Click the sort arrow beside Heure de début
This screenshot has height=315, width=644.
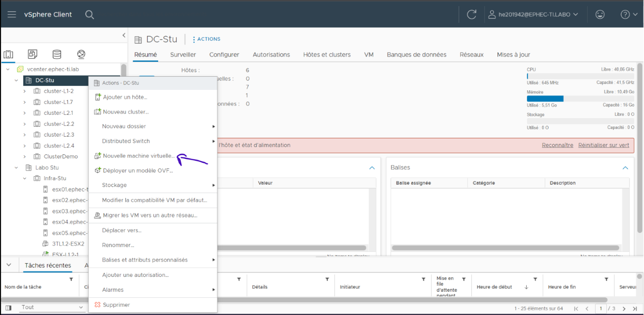526,287
